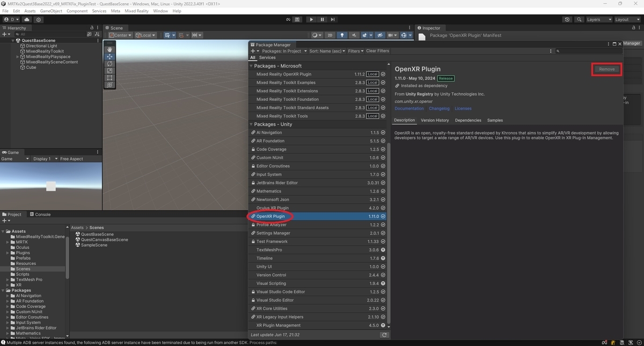Open the Changelog link for OpenXR Plugin
This screenshot has height=346, width=644.
[439, 108]
